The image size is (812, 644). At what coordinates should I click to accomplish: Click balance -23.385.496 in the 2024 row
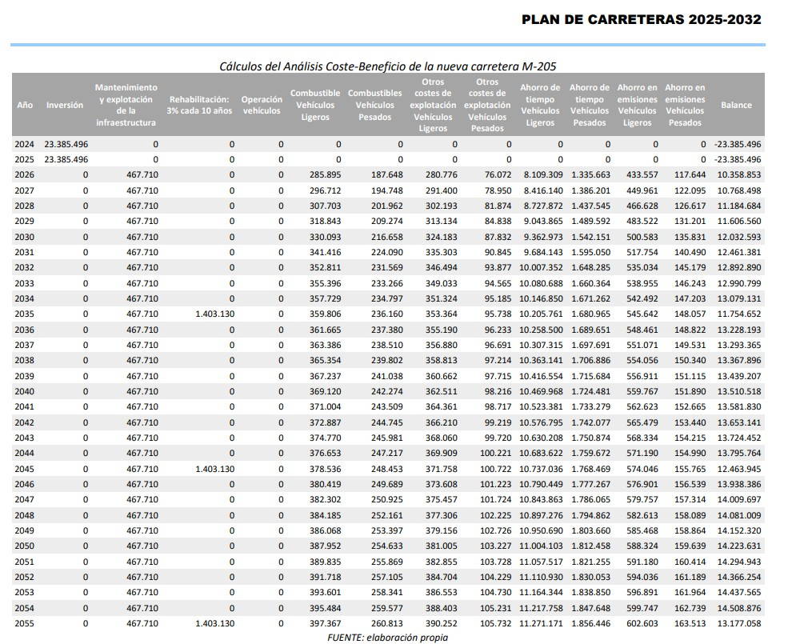(x=738, y=145)
